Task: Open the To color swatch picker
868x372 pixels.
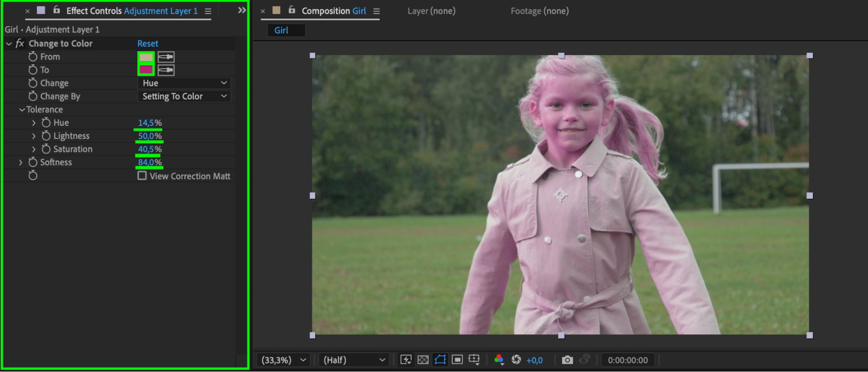Action: coord(146,70)
